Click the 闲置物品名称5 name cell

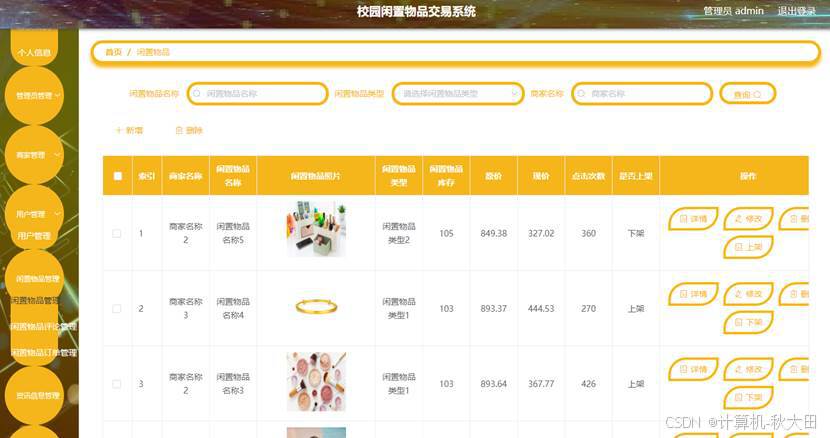[x=233, y=233]
